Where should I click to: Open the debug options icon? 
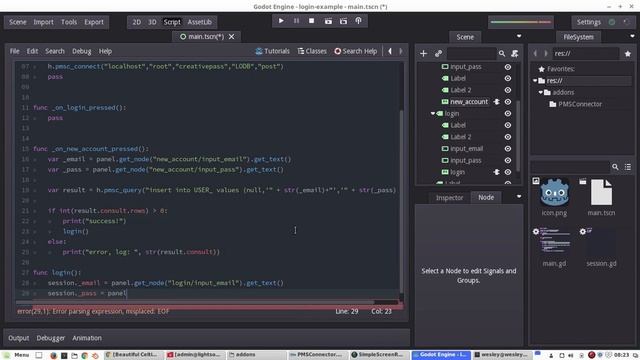point(358,21)
